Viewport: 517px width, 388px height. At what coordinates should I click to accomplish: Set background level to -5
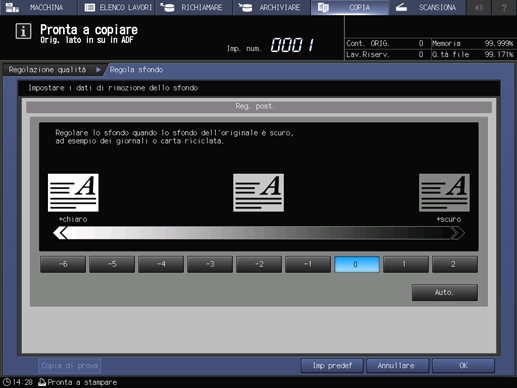point(112,264)
